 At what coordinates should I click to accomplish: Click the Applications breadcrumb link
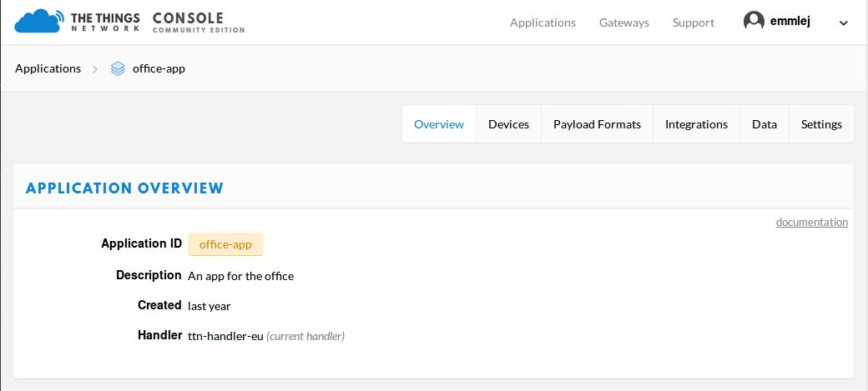click(48, 68)
